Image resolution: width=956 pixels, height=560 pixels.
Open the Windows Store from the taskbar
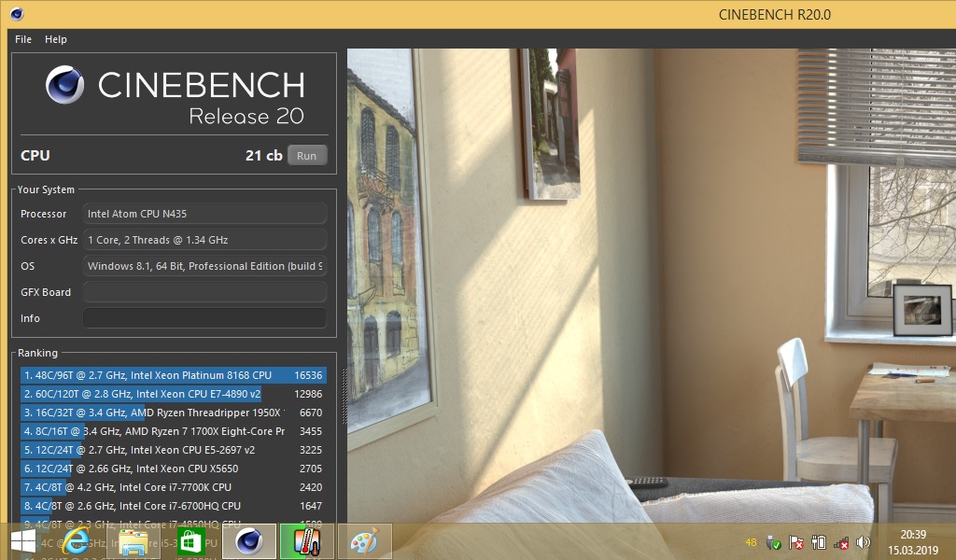[x=190, y=540]
